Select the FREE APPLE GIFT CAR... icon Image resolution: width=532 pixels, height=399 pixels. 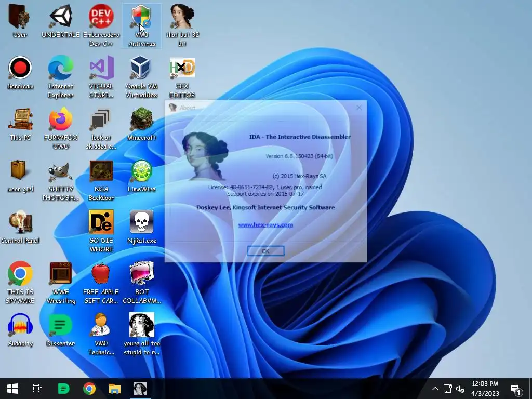coord(101,282)
